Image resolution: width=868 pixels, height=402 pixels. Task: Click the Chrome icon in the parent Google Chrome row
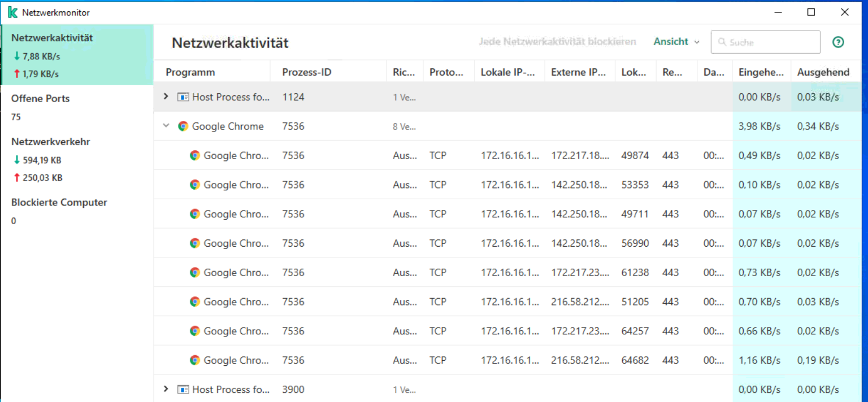pyautogui.click(x=183, y=126)
